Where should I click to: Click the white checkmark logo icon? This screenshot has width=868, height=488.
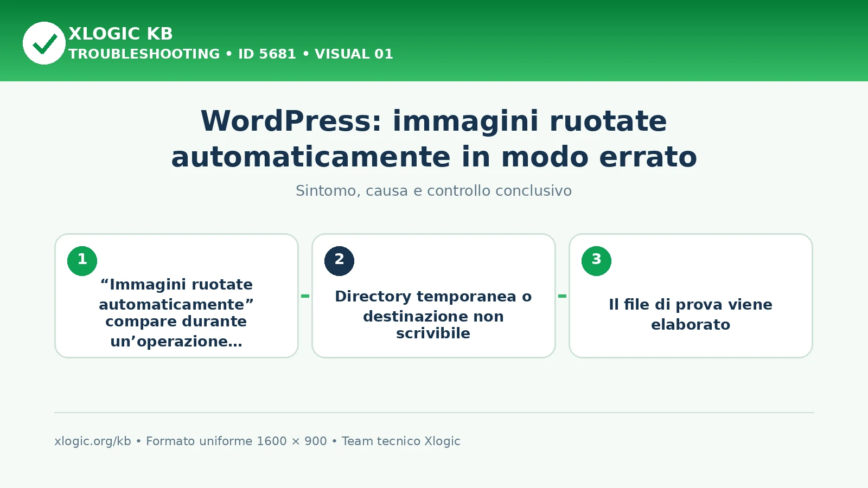pyautogui.click(x=44, y=43)
